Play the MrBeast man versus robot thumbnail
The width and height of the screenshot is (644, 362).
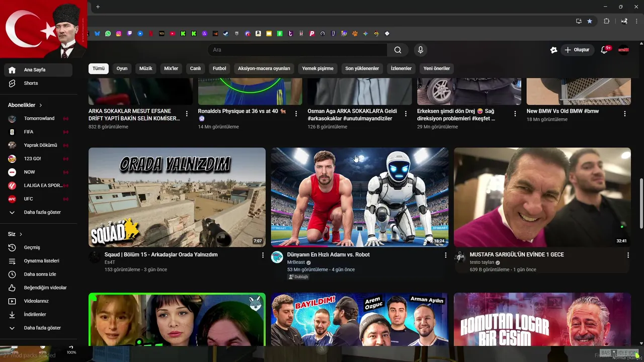[360, 197]
